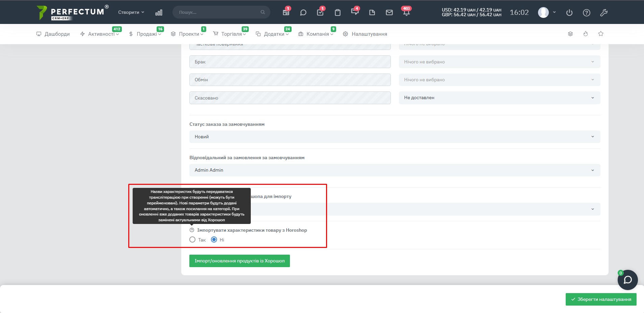Viewport: 644px width, 313px height.
Task: Click the star favorites icon
Action: (x=601, y=34)
